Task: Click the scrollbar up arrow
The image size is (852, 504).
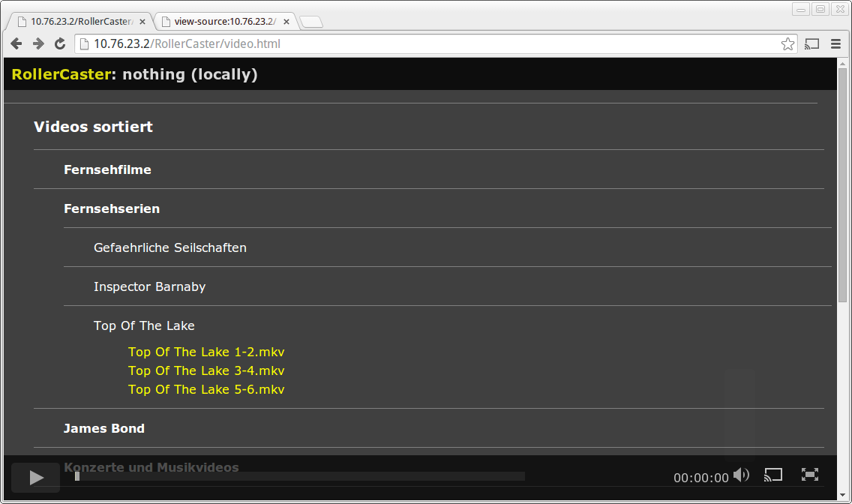Action: point(842,64)
